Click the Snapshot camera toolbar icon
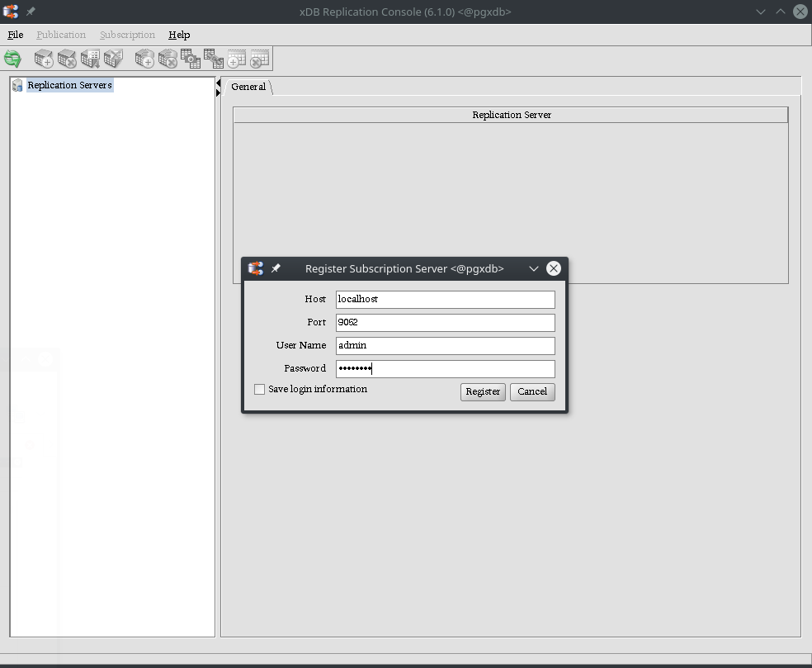The image size is (812, 668). point(191,59)
